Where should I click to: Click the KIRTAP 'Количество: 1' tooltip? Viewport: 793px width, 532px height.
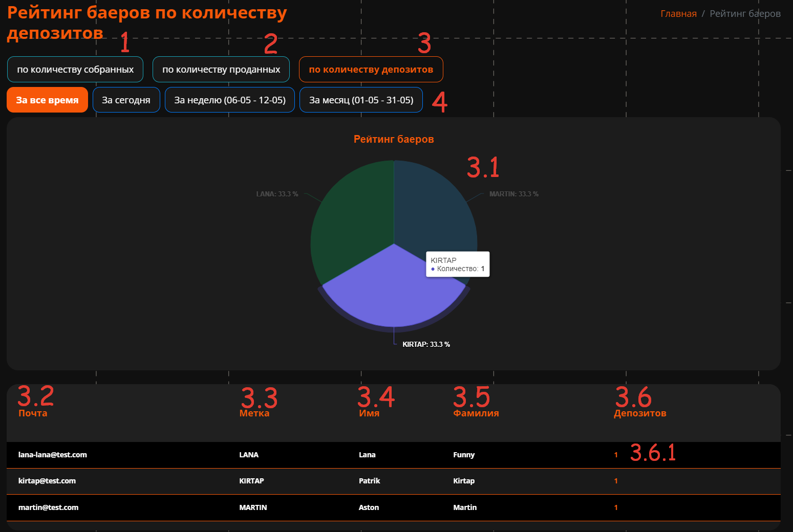tap(458, 264)
